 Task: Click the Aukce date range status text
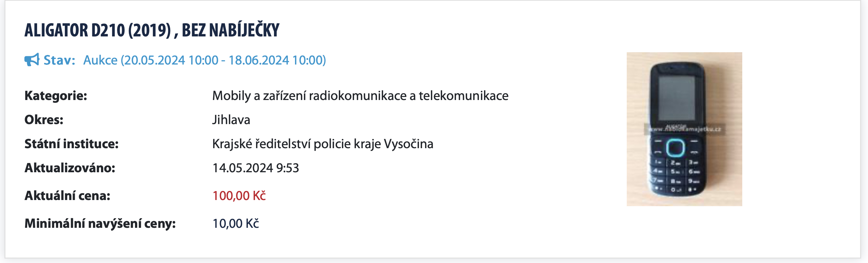[x=204, y=60]
